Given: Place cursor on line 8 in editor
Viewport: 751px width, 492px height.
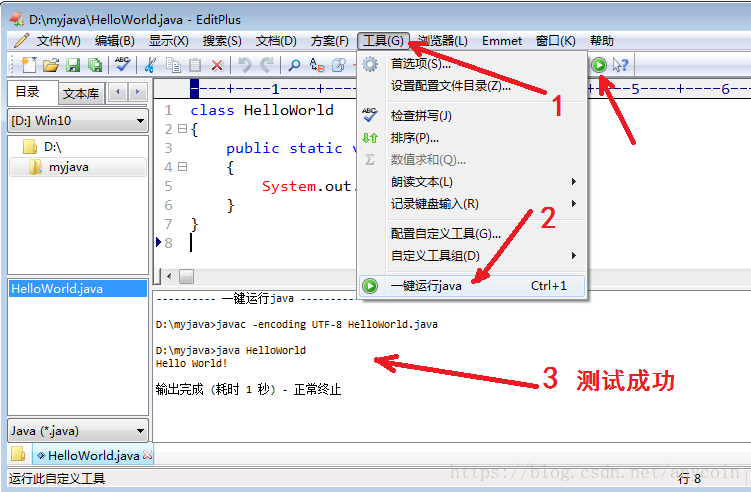Looking at the screenshot, I should tap(191, 243).
